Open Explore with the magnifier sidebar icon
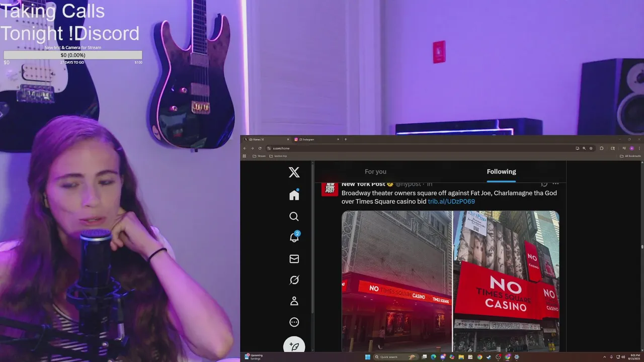The width and height of the screenshot is (644, 362). coord(294,216)
